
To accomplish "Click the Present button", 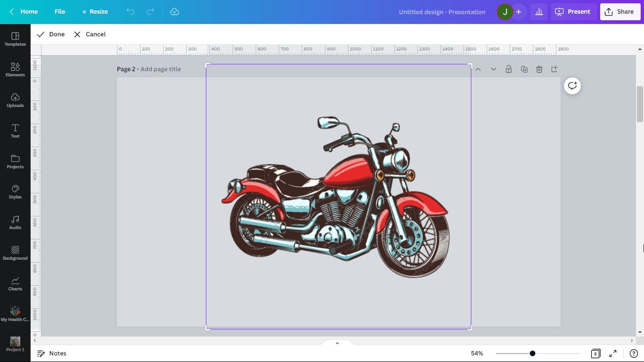I will coord(573,11).
